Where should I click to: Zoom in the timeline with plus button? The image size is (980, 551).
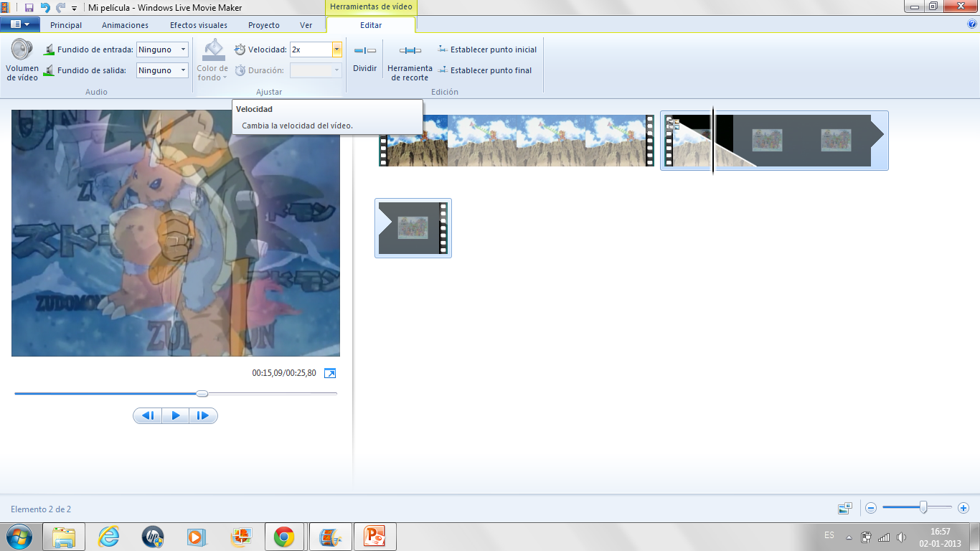pyautogui.click(x=963, y=508)
